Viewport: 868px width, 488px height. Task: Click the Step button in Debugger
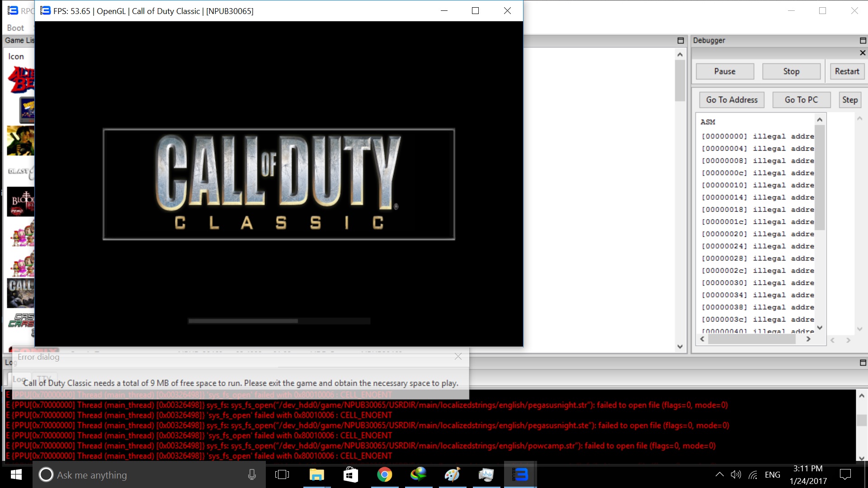pyautogui.click(x=849, y=100)
